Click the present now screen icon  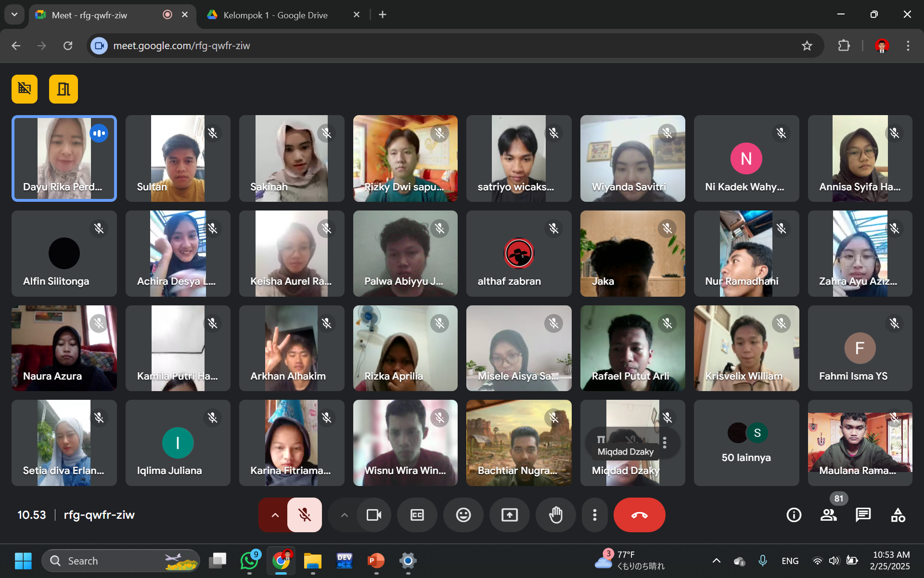(509, 515)
